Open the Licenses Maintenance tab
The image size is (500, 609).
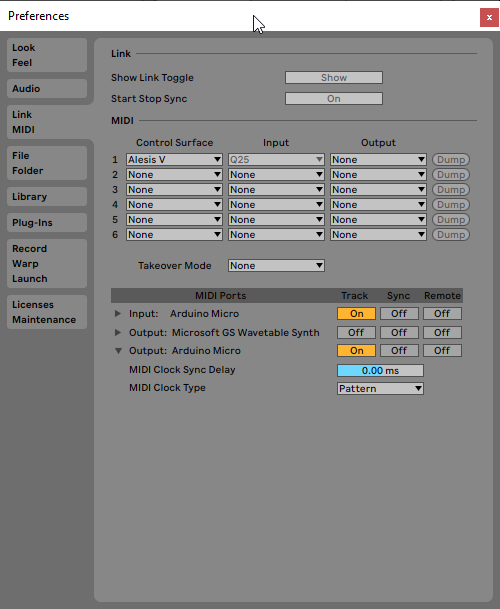click(47, 312)
